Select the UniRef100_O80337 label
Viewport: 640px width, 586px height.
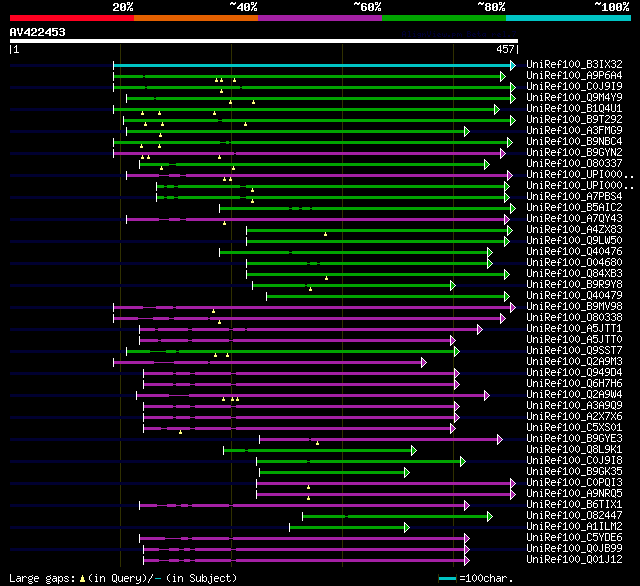[574, 163]
